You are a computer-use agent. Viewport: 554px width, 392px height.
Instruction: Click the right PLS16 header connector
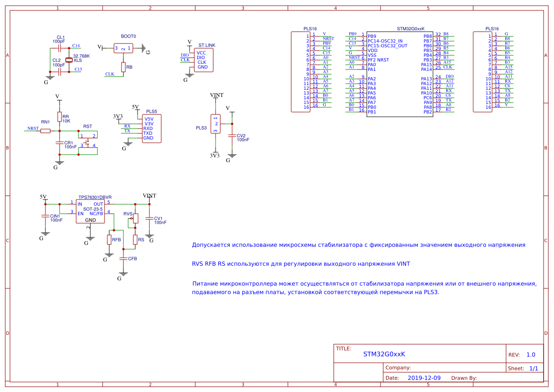(x=483, y=72)
